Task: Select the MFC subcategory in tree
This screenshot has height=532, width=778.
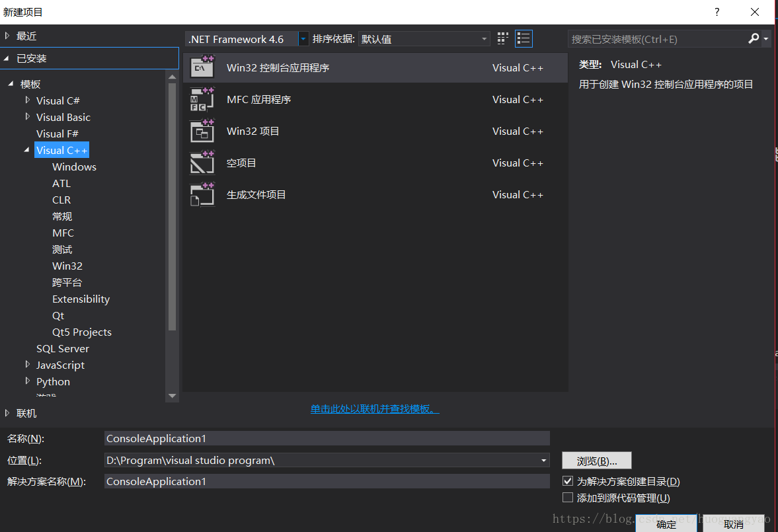Action: coord(63,233)
